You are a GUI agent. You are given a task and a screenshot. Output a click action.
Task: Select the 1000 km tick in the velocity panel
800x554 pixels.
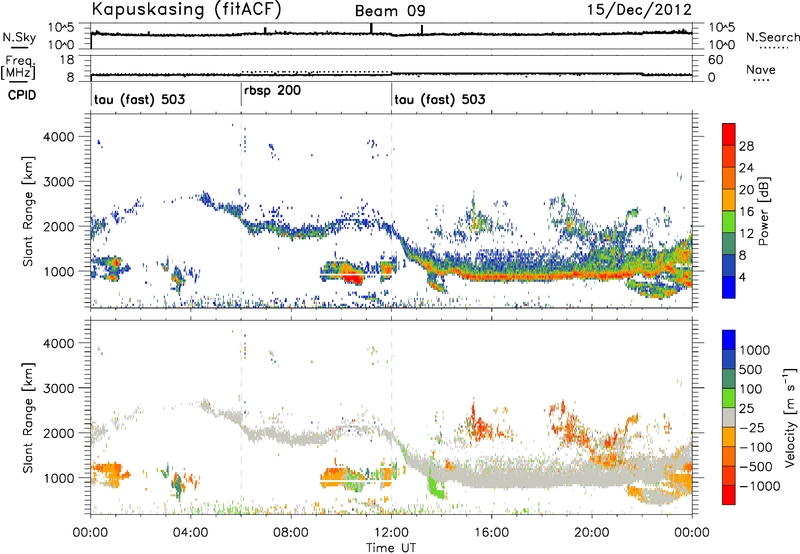coord(60,478)
